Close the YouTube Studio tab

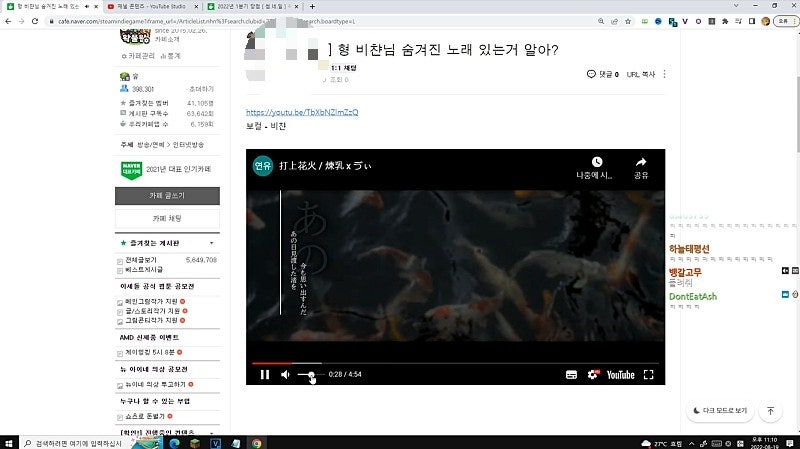coord(196,7)
